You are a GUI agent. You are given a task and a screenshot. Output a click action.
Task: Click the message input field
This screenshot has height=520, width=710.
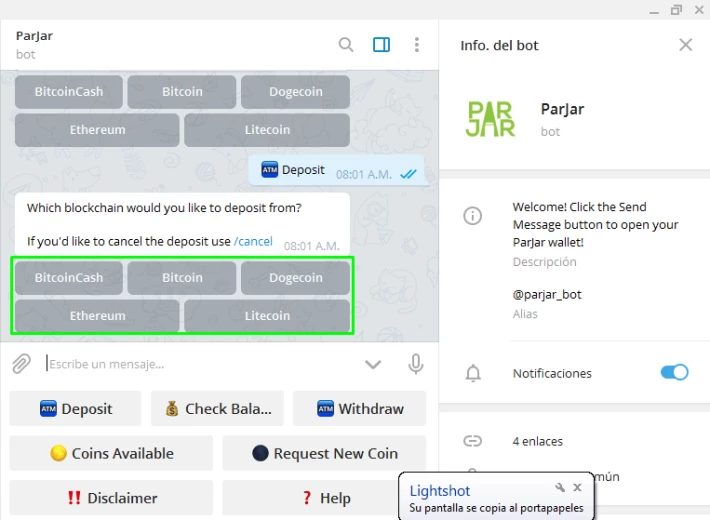click(199, 364)
